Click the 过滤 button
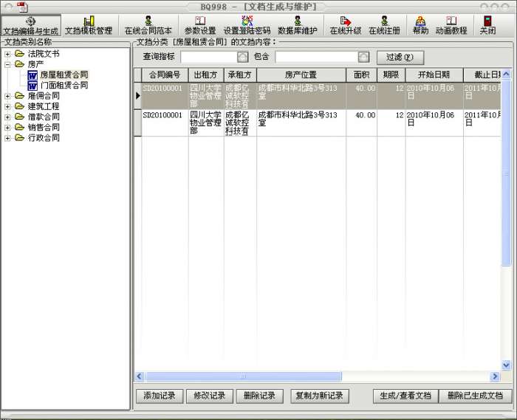 [400, 57]
